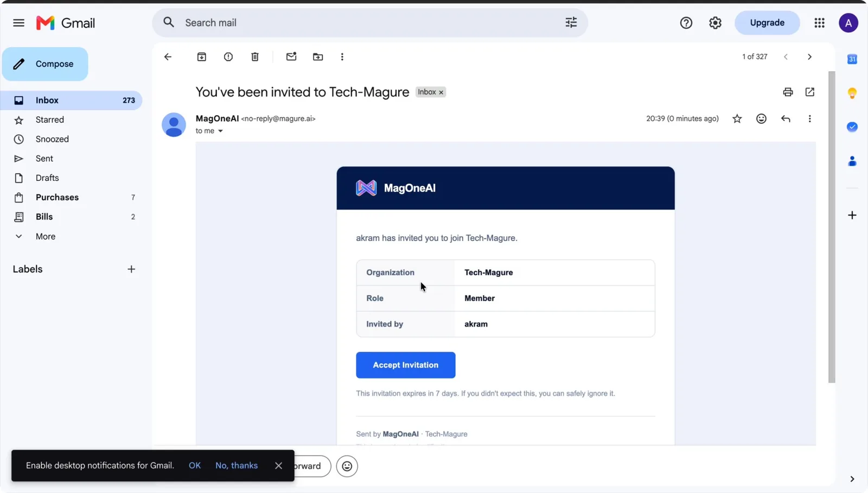Open Settings gear icon

pos(715,23)
